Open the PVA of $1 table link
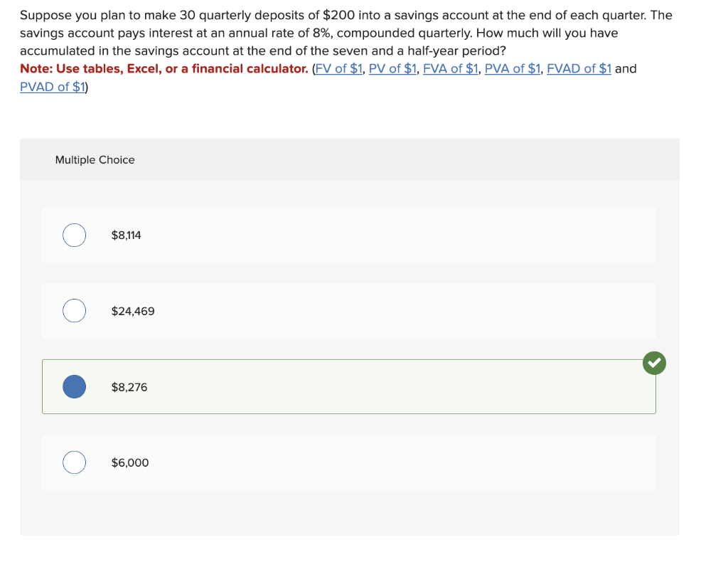728x562 pixels. click(x=512, y=68)
